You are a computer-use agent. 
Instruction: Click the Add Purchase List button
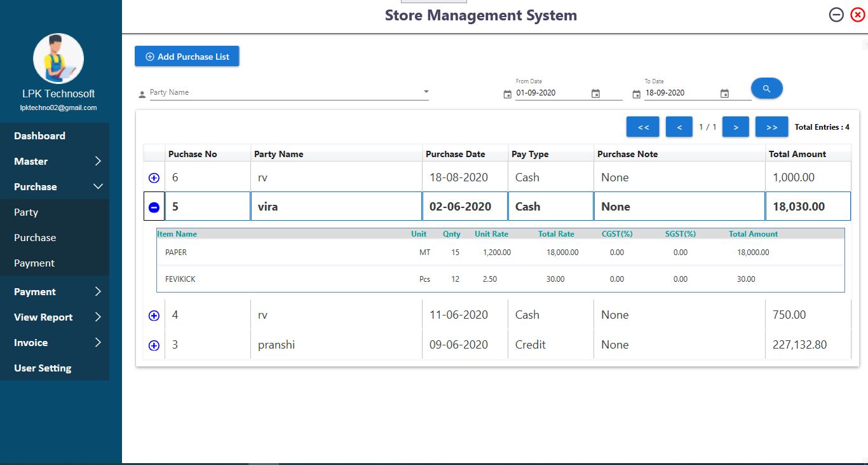(187, 57)
